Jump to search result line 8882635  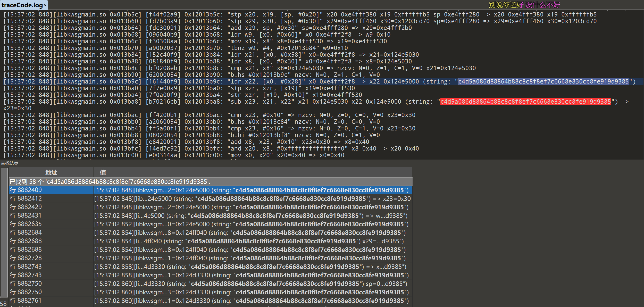pos(26,224)
